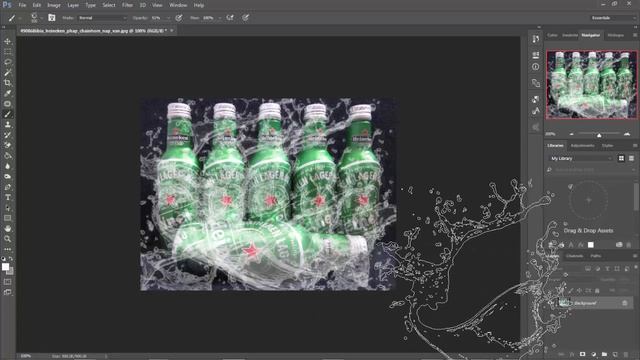Screen dimensions: 640x360
Task: Open Layers panel flyout menu
Action: click(x=635, y=256)
